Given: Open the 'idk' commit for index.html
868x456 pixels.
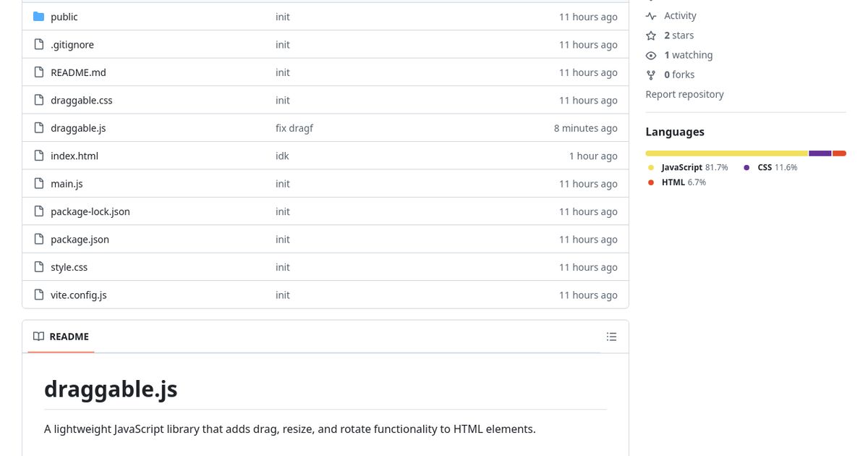Looking at the screenshot, I should point(283,156).
